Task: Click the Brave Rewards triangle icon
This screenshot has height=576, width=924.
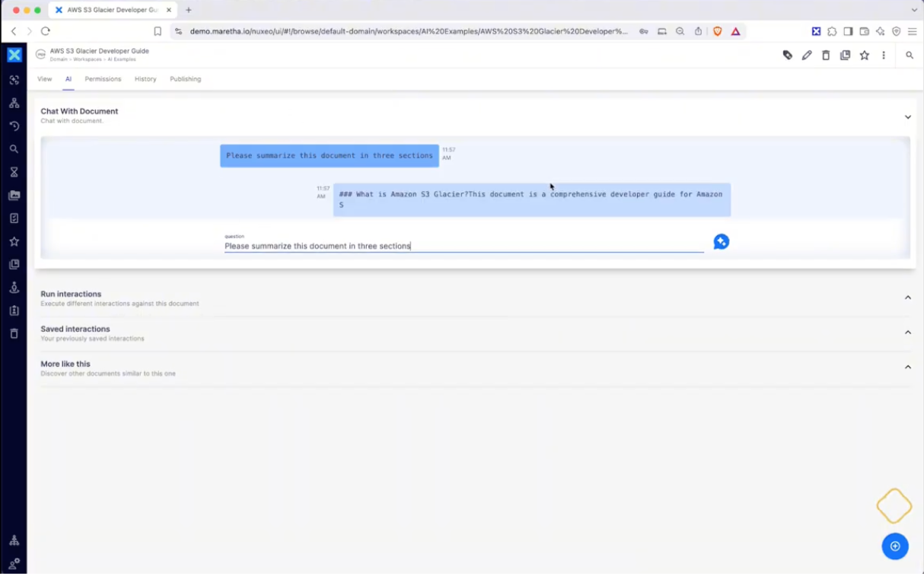Action: click(735, 31)
